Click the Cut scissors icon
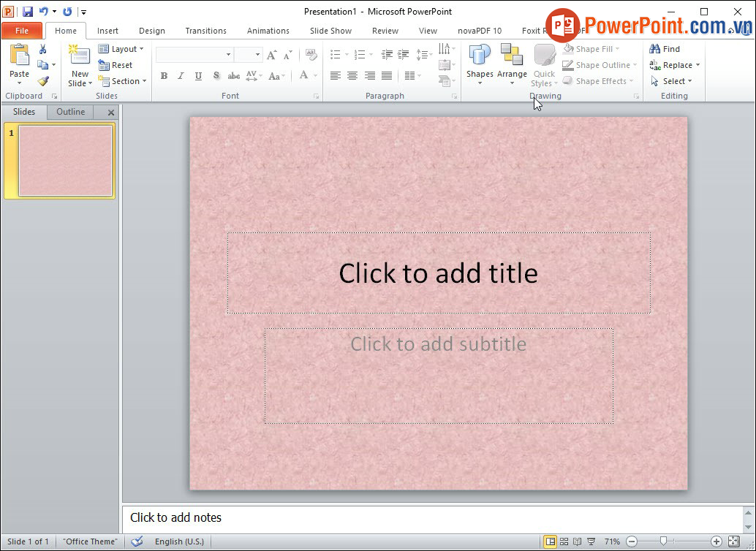756x551 pixels. (43, 49)
